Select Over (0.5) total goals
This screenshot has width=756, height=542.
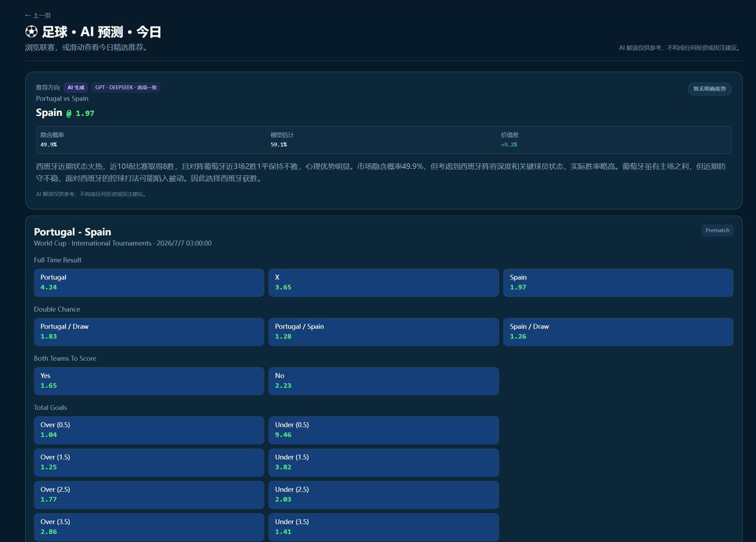click(x=149, y=430)
